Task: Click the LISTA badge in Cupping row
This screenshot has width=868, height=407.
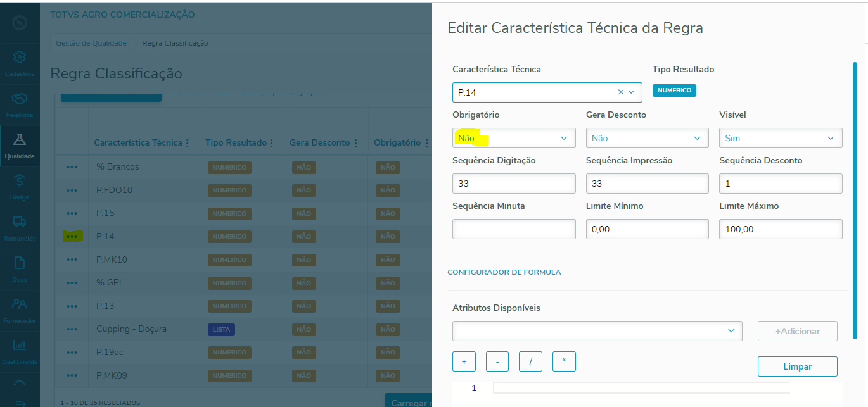Action: tap(221, 330)
